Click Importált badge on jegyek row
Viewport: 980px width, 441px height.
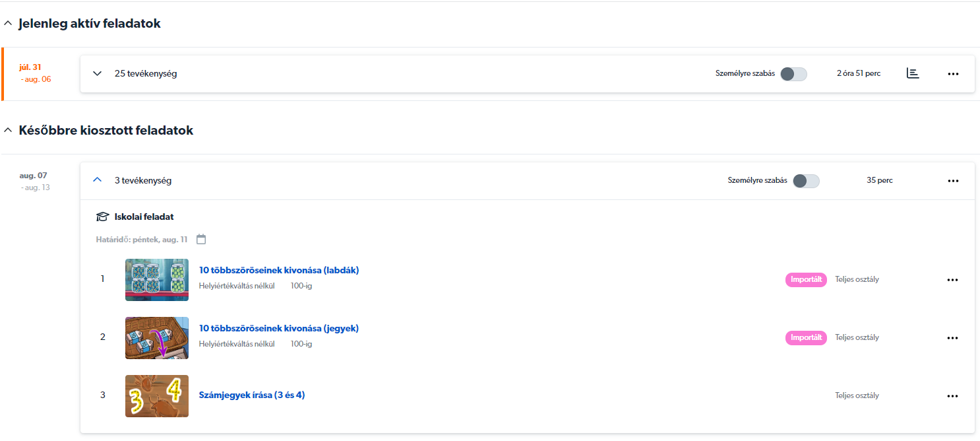(x=806, y=337)
